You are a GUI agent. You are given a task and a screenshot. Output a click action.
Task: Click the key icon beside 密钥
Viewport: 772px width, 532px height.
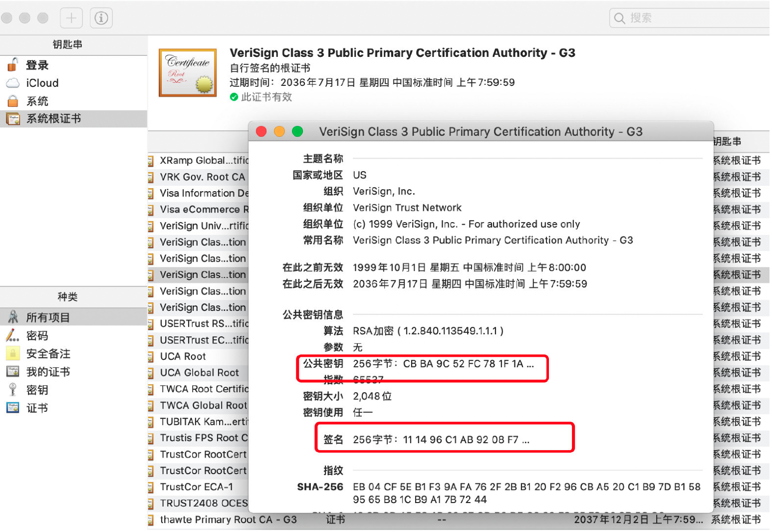[12, 389]
